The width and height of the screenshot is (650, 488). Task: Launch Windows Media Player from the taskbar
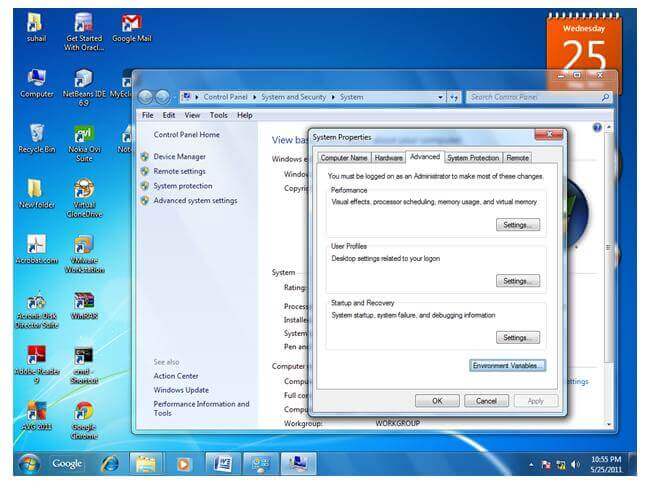pyautogui.click(x=183, y=463)
